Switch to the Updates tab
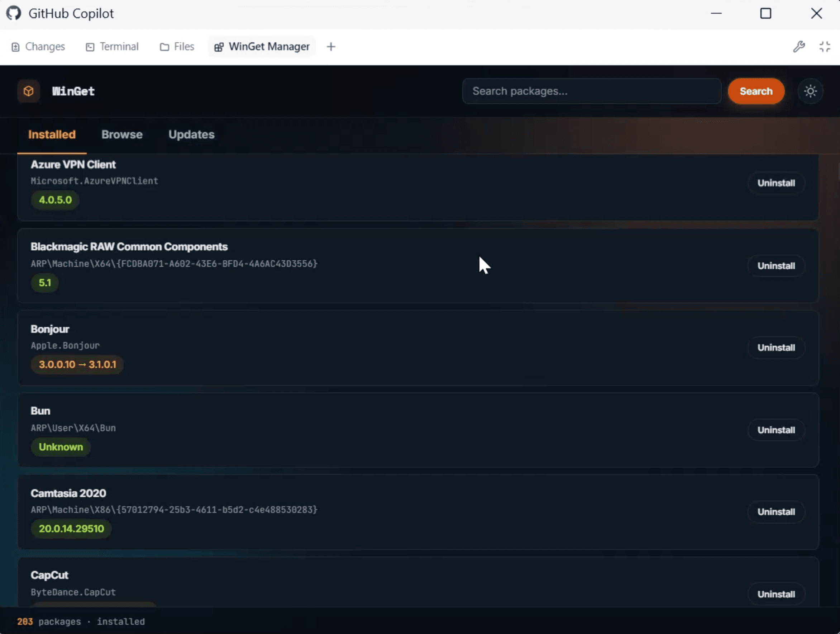 click(x=191, y=134)
